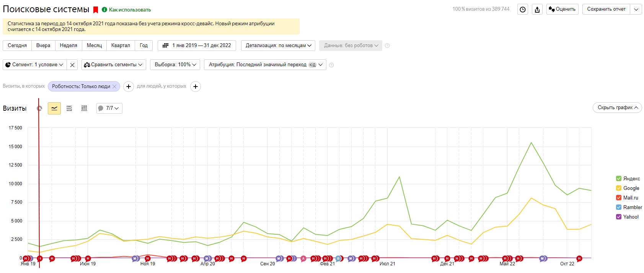Click the blue 'B' annotation marker on timeline
The height and width of the screenshot is (273, 644).
[x=338, y=258]
